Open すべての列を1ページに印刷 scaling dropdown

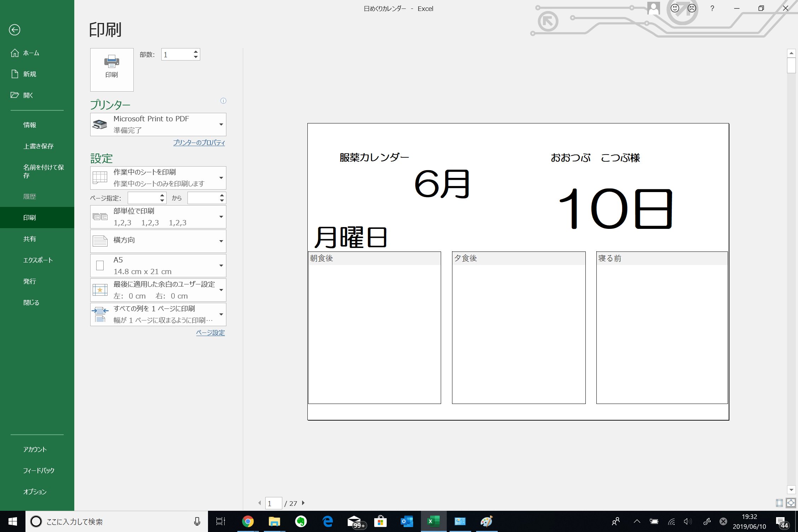tap(158, 314)
